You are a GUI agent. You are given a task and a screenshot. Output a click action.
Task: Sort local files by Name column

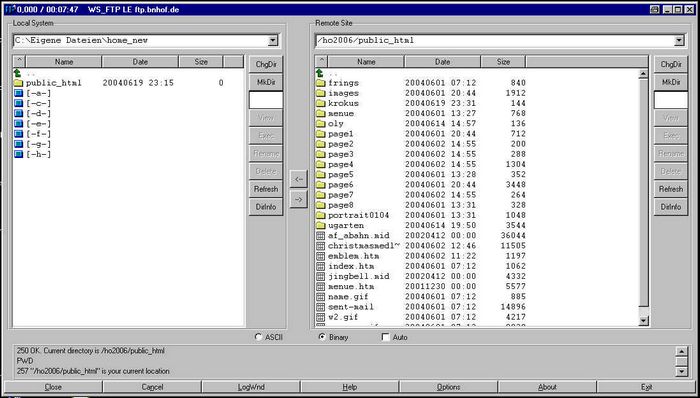tap(64, 62)
